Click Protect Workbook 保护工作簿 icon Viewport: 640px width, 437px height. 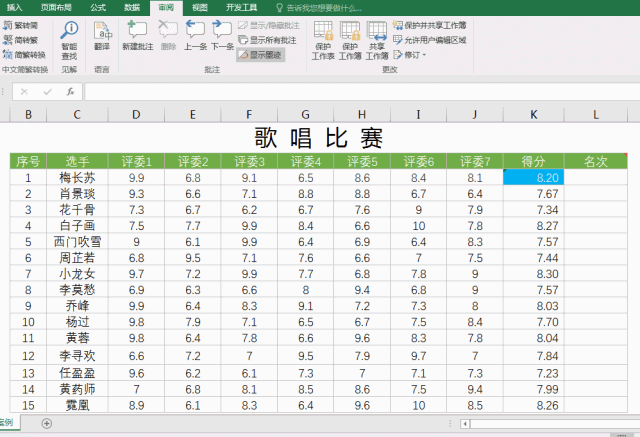click(x=350, y=40)
